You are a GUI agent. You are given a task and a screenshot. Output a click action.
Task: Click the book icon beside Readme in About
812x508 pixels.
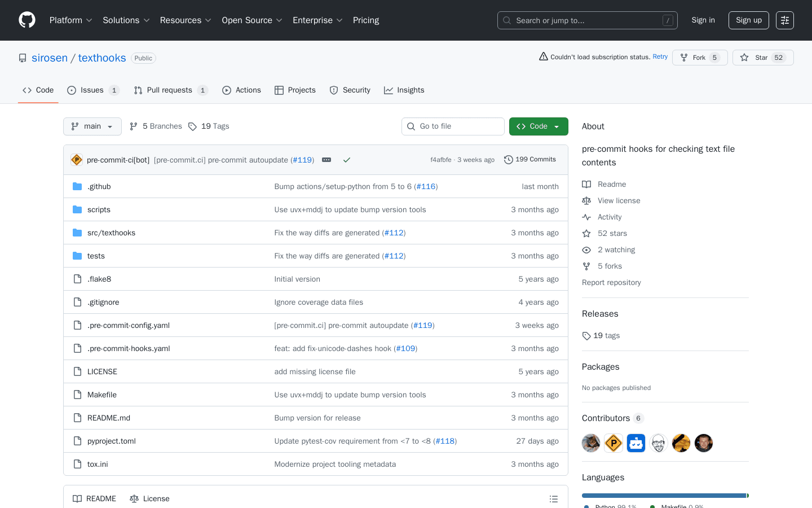(x=586, y=184)
